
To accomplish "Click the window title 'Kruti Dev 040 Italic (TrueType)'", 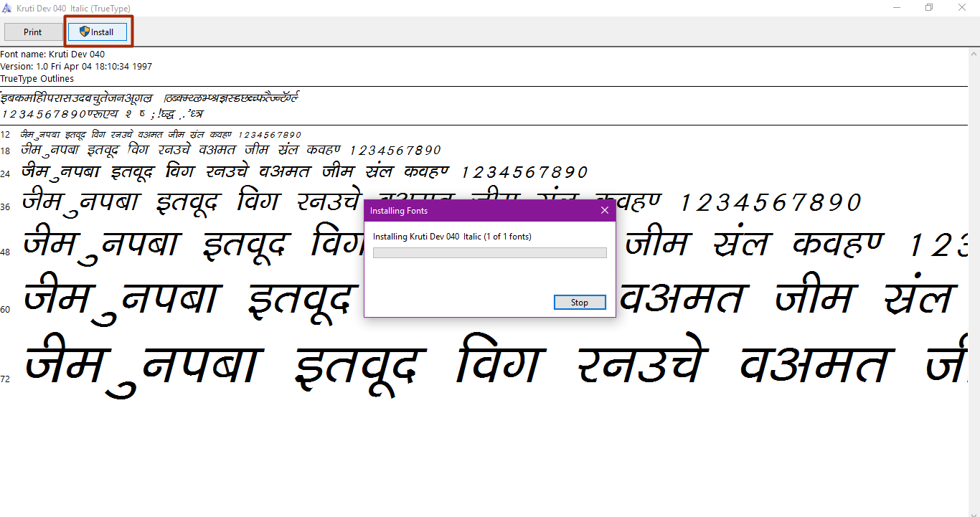I will coord(73,9).
